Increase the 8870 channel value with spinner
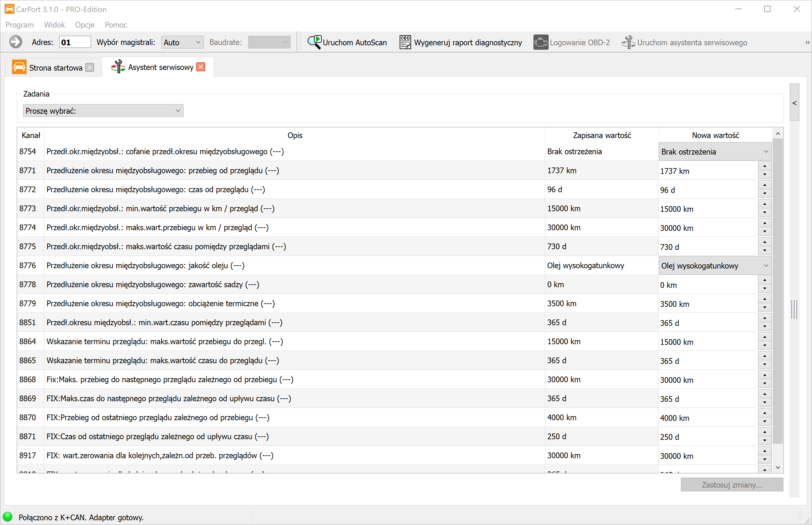This screenshot has height=525, width=812. [x=764, y=413]
